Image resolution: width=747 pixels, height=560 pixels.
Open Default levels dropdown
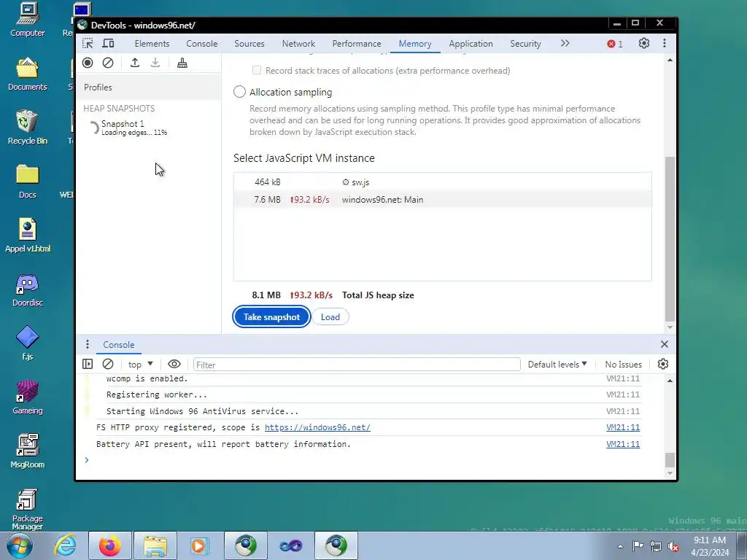(557, 365)
